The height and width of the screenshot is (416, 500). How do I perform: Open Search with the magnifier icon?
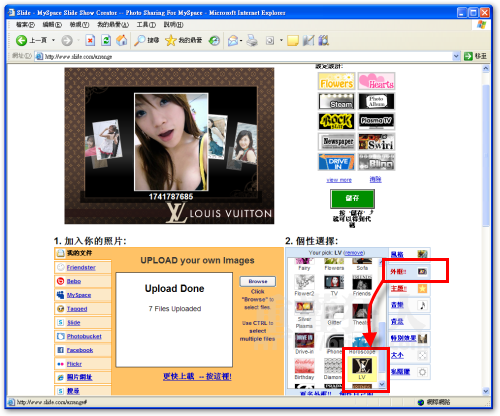tap(140, 41)
